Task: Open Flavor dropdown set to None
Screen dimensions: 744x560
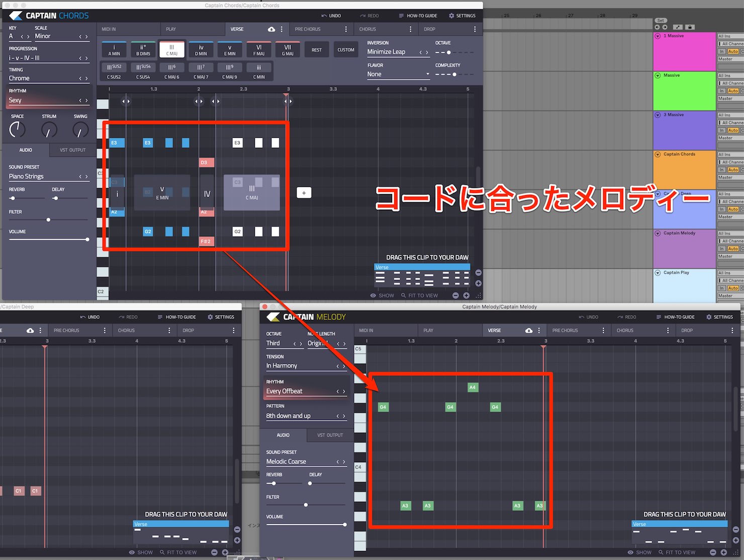Action: pos(398,74)
